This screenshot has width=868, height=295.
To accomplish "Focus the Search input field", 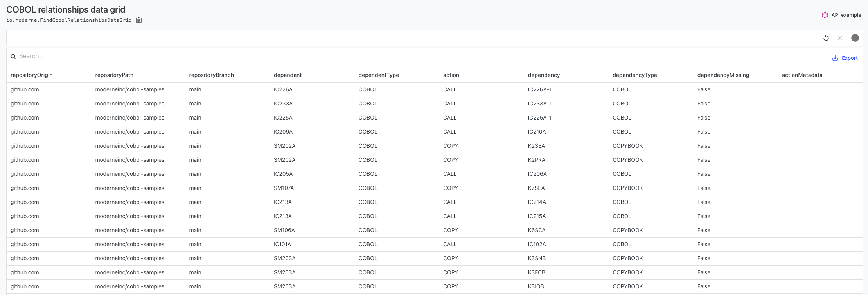I will (59, 56).
